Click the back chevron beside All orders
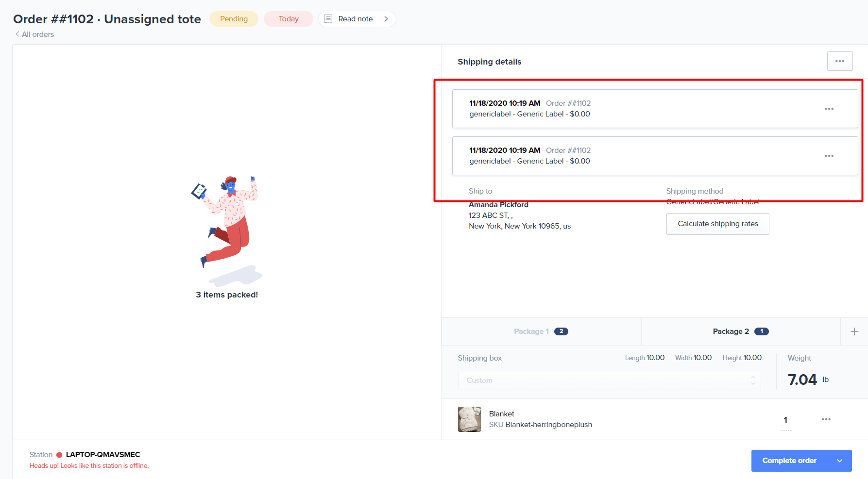Image resolution: width=868 pixels, height=479 pixels. 17,34
